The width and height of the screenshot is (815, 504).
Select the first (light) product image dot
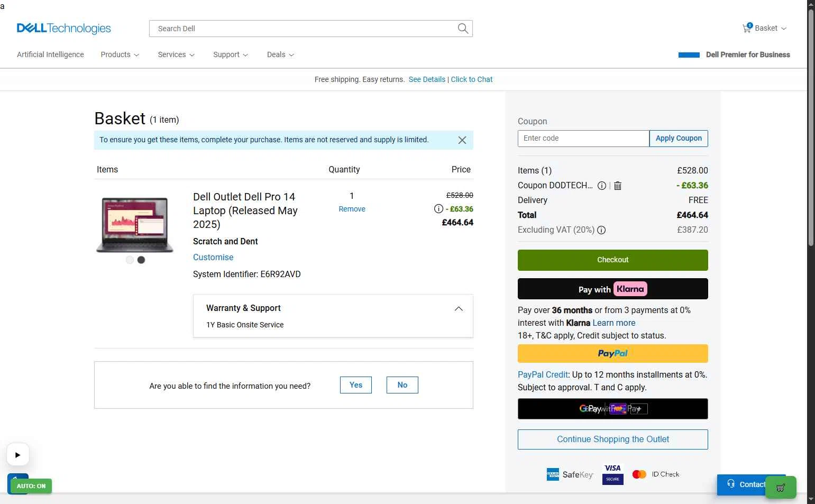click(130, 260)
